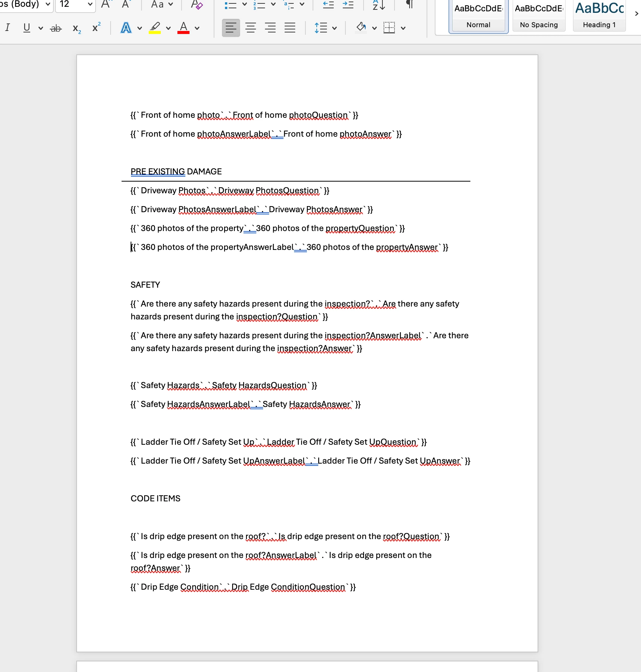Insert multilevel list

289,5
